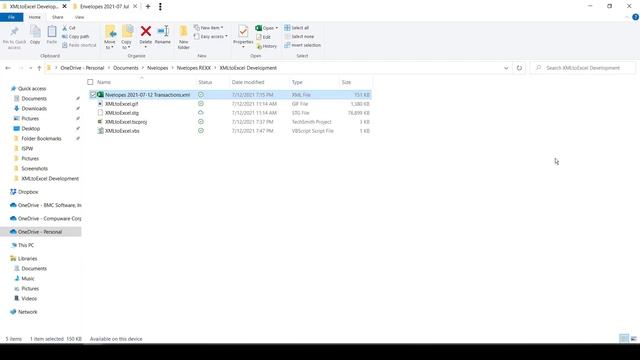Click the Search XMLtoExcel Development box
The height and width of the screenshot is (360, 640).
coord(582,68)
